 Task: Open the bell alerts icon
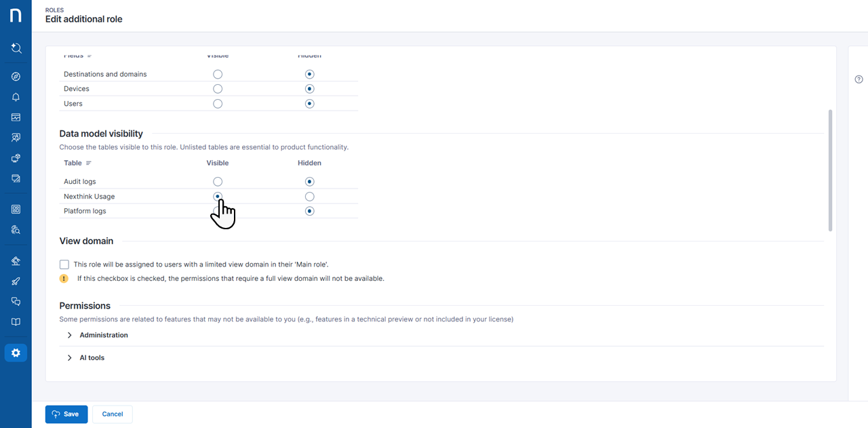[x=16, y=97]
